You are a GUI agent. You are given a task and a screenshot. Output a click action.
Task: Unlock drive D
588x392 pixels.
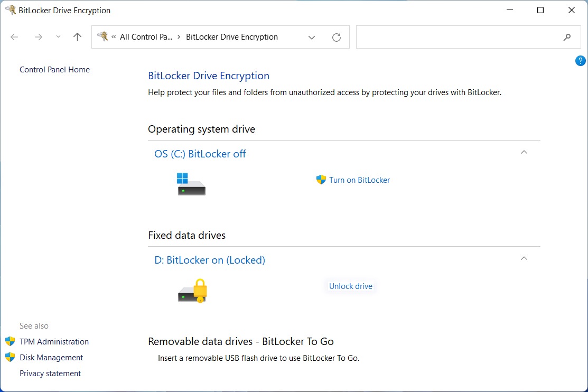(351, 286)
